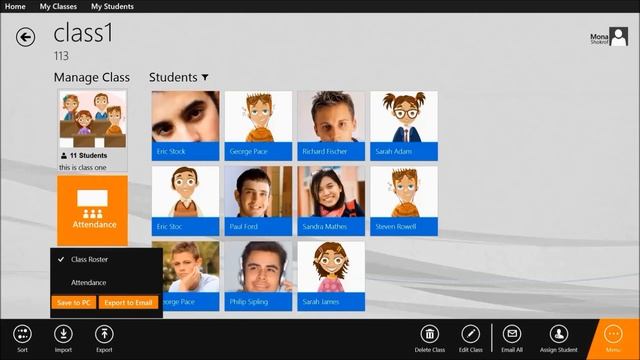640x360 pixels.
Task: Click the Export to Email button
Action: 128,302
